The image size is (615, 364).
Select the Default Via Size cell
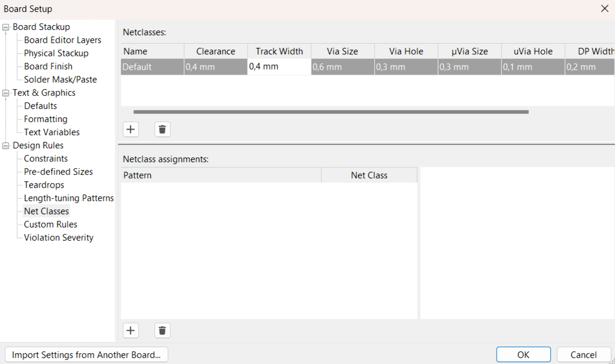coord(342,67)
